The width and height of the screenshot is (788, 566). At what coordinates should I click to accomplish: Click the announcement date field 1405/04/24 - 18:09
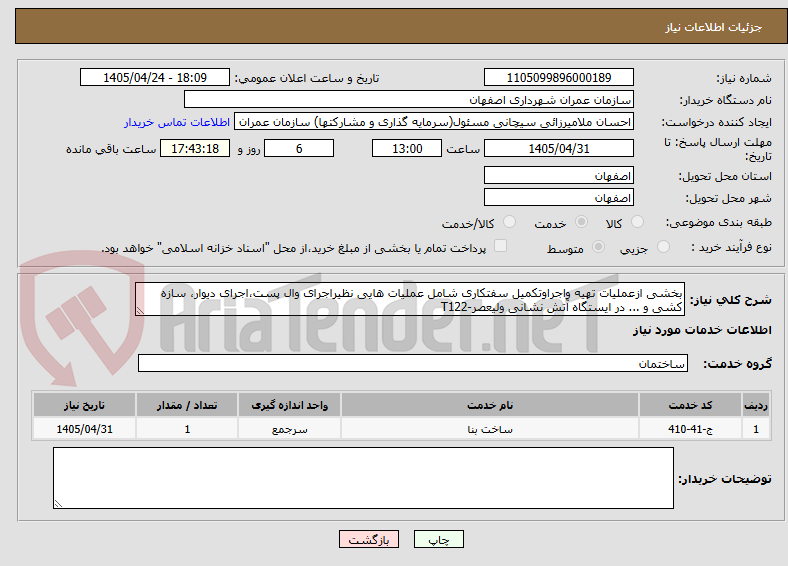click(155, 77)
